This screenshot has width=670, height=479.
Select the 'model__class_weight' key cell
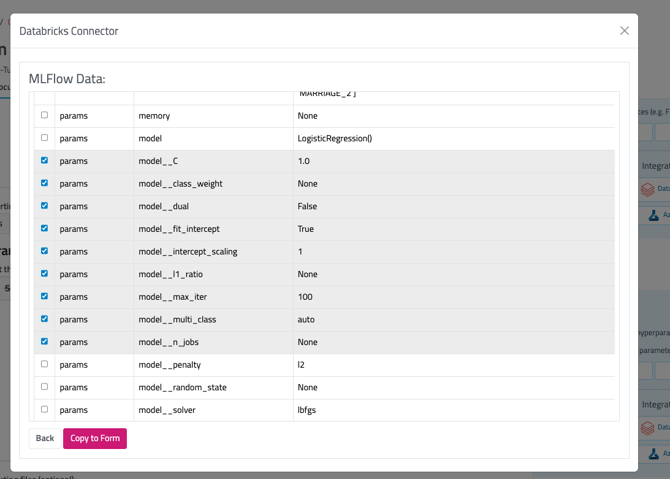pyautogui.click(x=214, y=184)
